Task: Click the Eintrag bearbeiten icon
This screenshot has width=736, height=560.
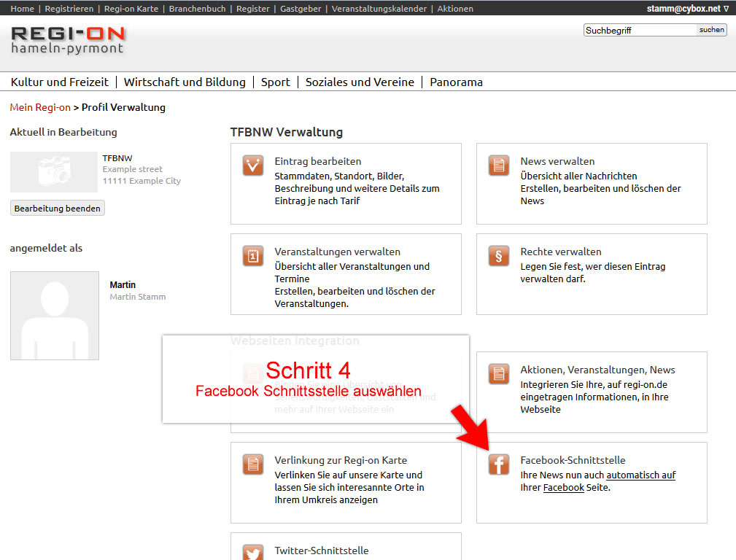Action: click(x=253, y=166)
